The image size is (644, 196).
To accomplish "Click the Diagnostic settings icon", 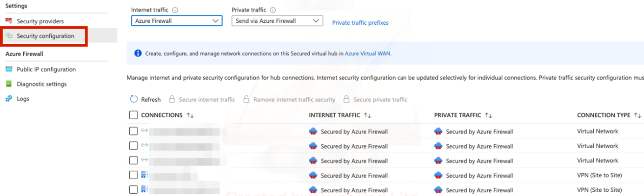I will click(9, 84).
